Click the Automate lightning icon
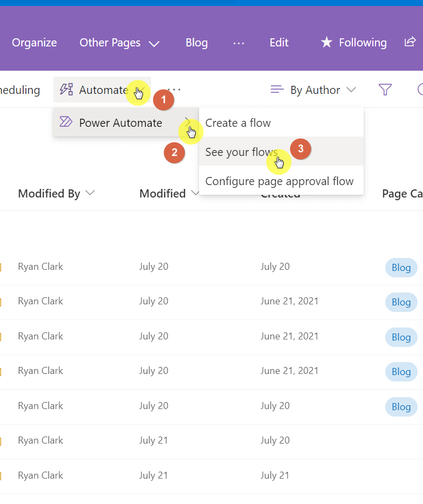Image resolution: width=423 pixels, height=504 pixels. tap(66, 90)
